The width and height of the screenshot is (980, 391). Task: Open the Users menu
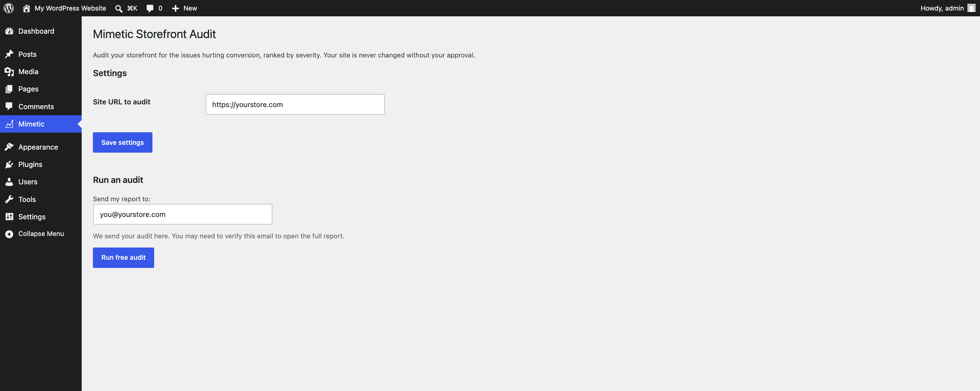click(41, 182)
